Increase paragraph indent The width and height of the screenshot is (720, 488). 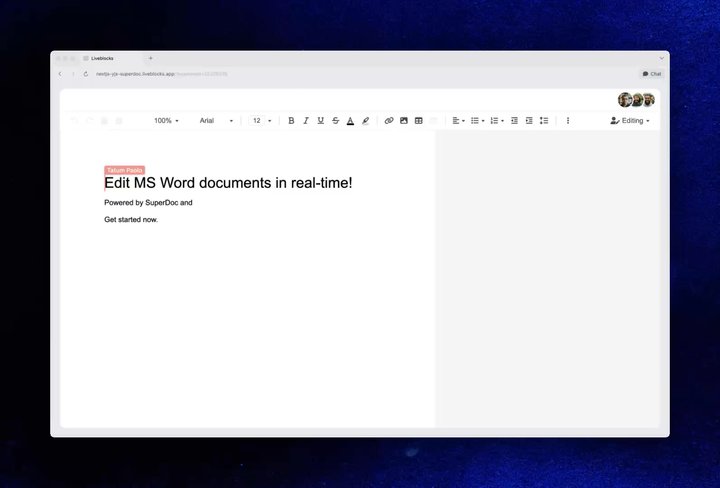[529, 121]
